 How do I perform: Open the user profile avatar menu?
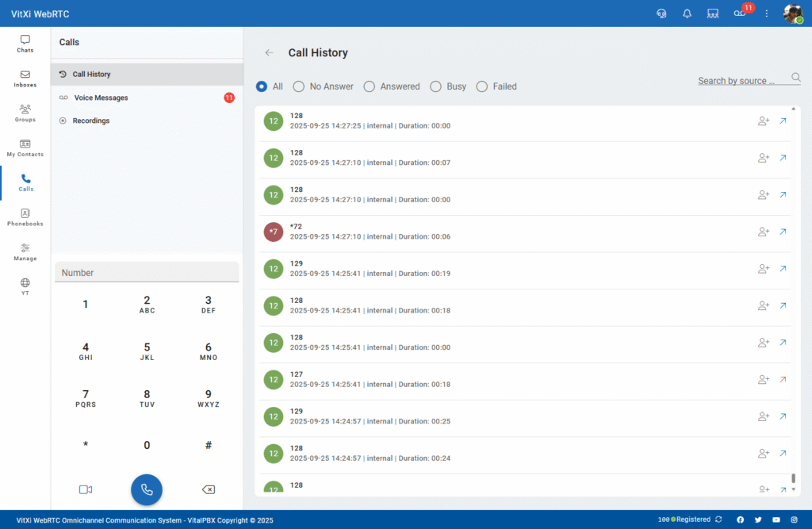pos(792,13)
